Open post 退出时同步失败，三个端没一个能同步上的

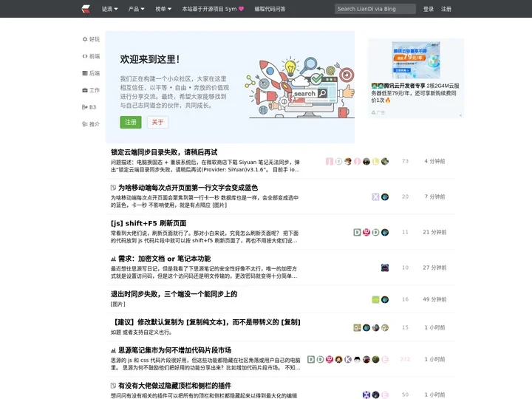tap(174, 294)
